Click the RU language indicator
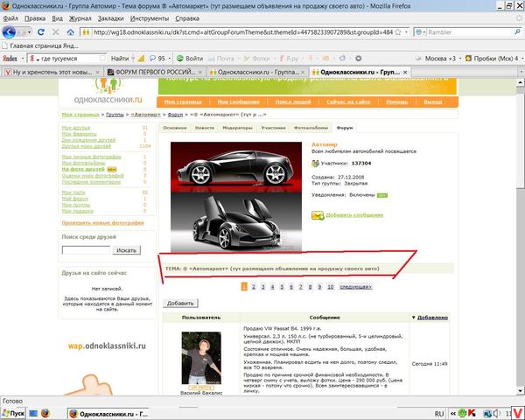Screen dimensions: 525x420 [x=439, y=414]
